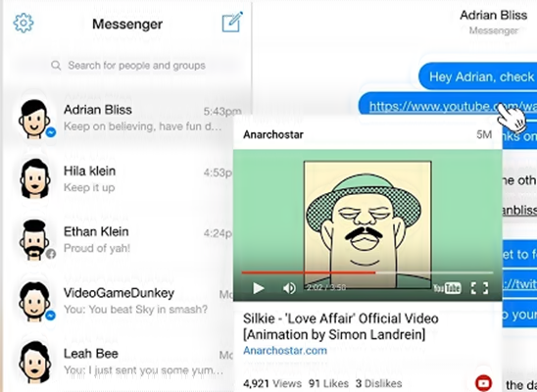Click the 5M subscriber label
Screen dimensions: 537x392
pos(484,134)
